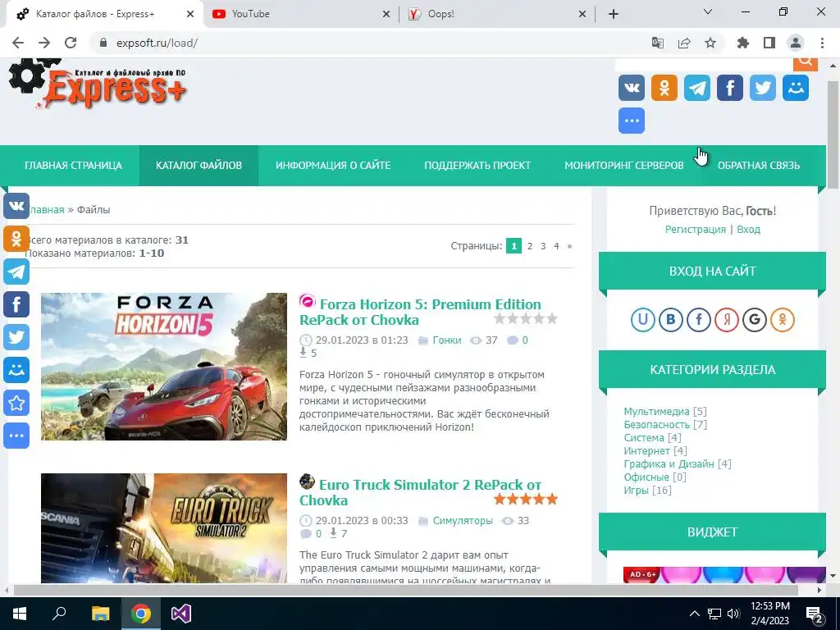The image size is (840, 630).
Task: Click Twitter icon in left floating sidebar
Action: pos(16,337)
